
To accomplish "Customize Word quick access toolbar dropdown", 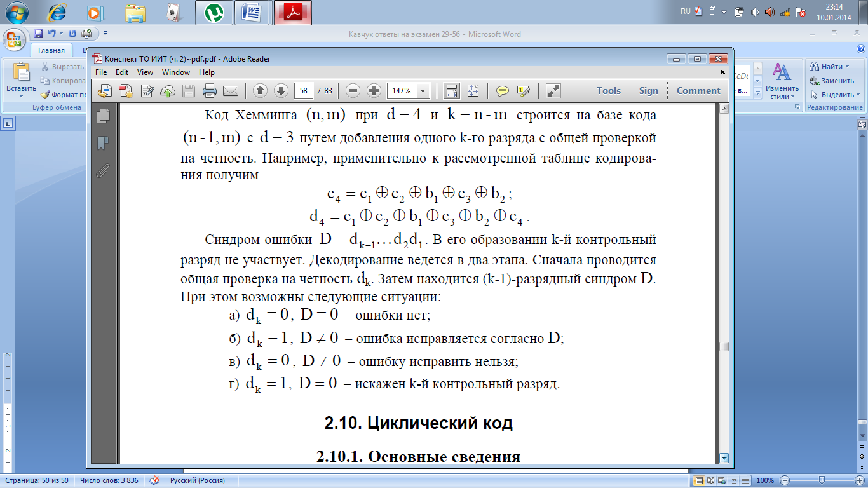I will coord(105,34).
